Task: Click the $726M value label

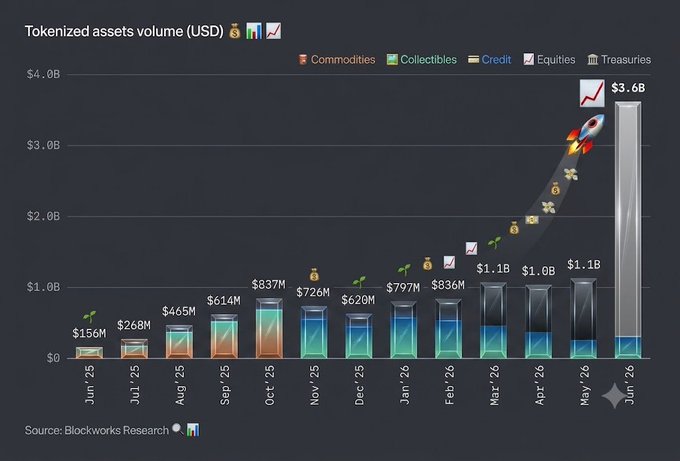Action: 313,292
